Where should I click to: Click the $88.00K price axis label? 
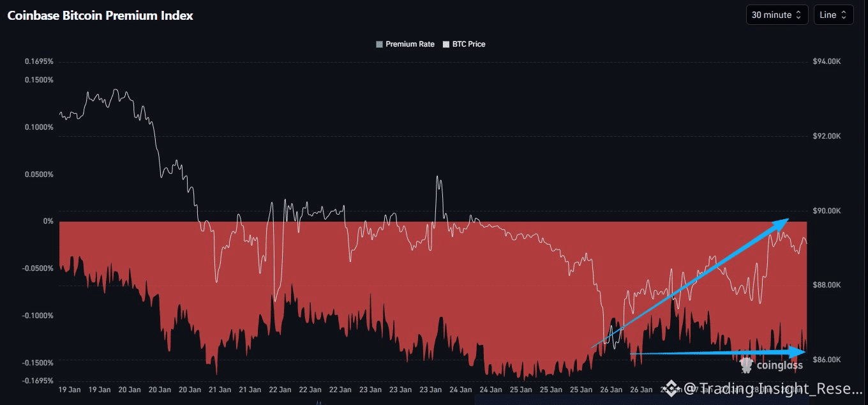coord(827,285)
